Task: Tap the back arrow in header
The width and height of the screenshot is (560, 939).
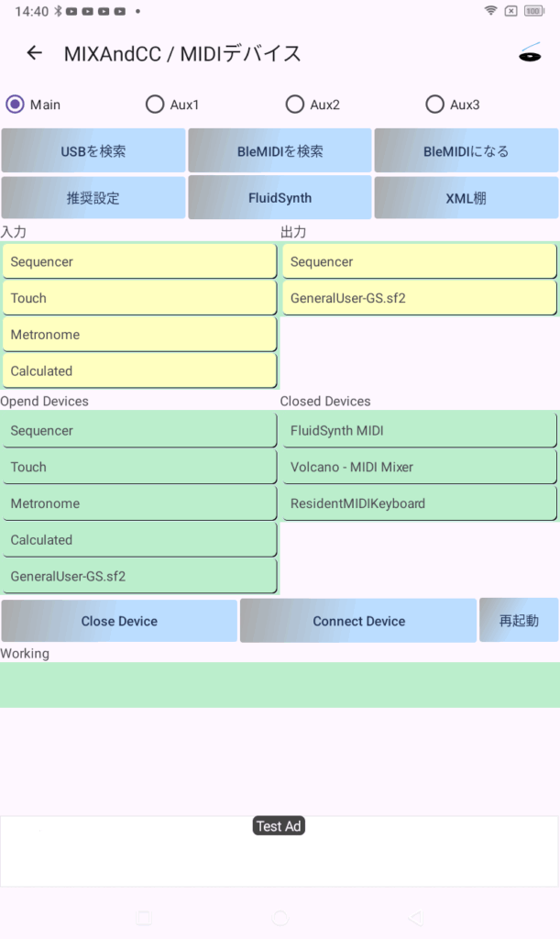Action: click(35, 53)
